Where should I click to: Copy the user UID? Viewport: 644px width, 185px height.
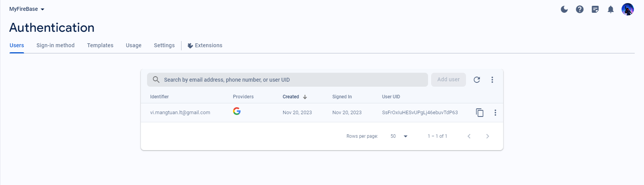[x=480, y=113]
